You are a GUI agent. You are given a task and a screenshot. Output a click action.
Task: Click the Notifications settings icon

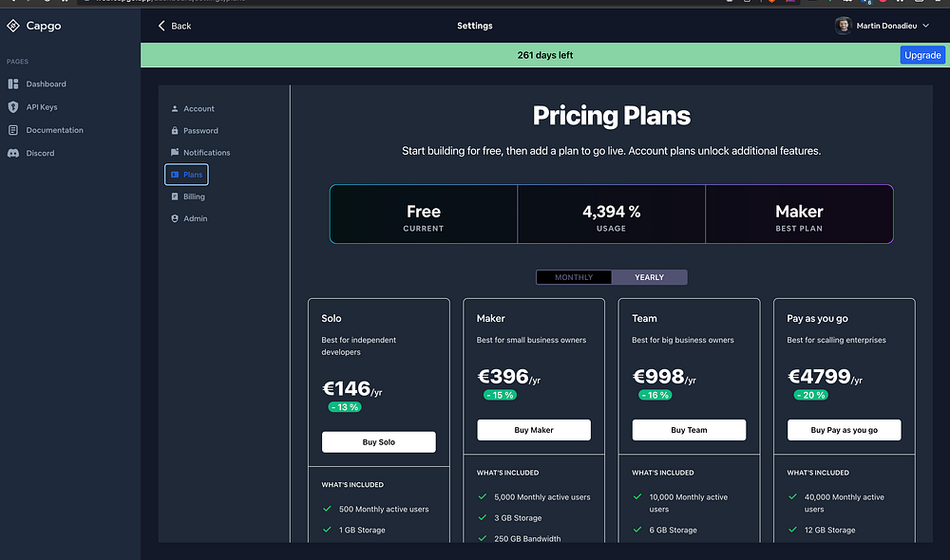point(175,153)
